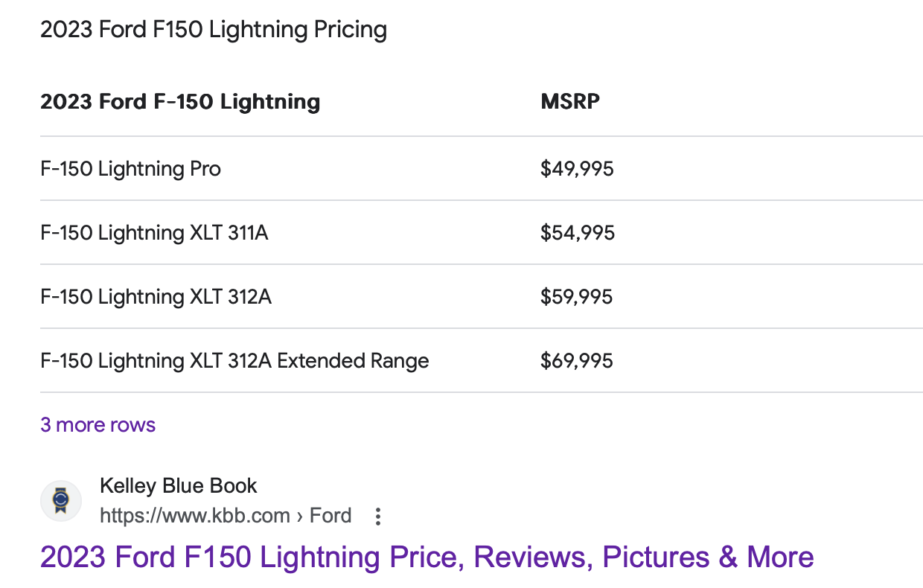Click the '2023 Ford F-150 Lightning' bold column header

[x=180, y=101]
